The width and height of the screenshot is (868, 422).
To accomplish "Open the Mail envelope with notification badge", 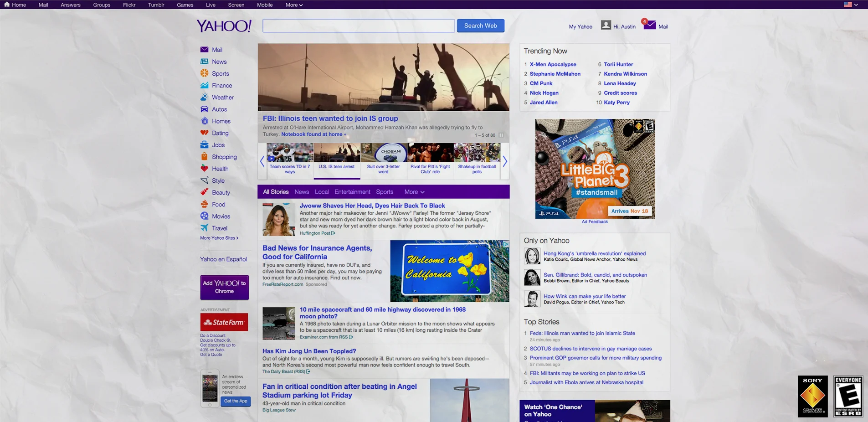I will [x=649, y=25].
